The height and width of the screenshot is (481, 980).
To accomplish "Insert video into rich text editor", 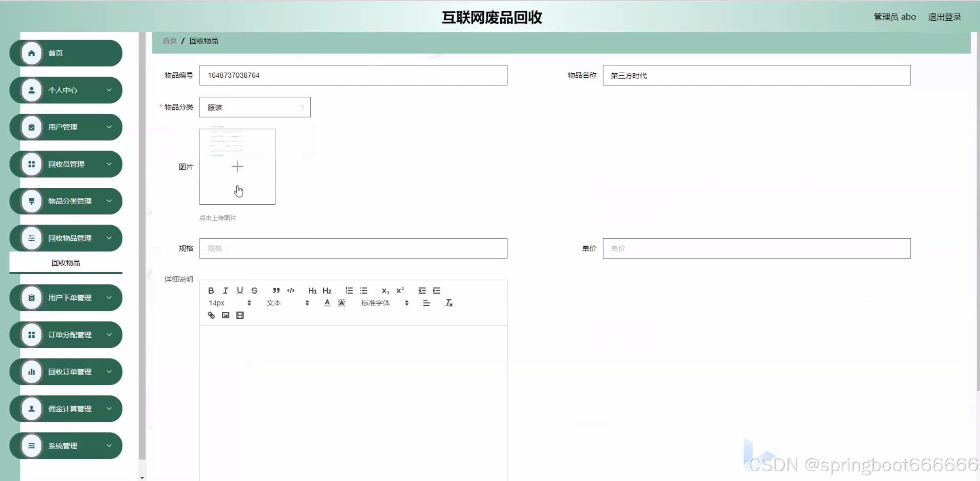I will tap(240, 315).
